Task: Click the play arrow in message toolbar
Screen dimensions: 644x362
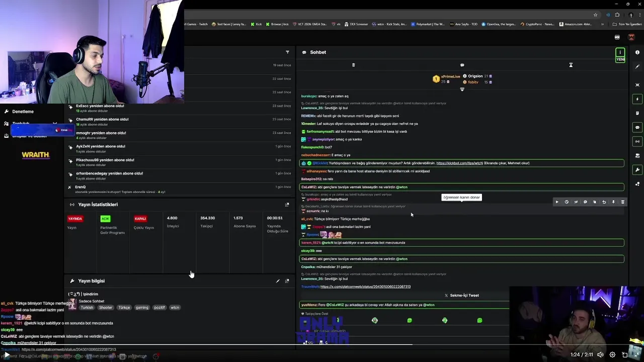Action: tap(557, 202)
